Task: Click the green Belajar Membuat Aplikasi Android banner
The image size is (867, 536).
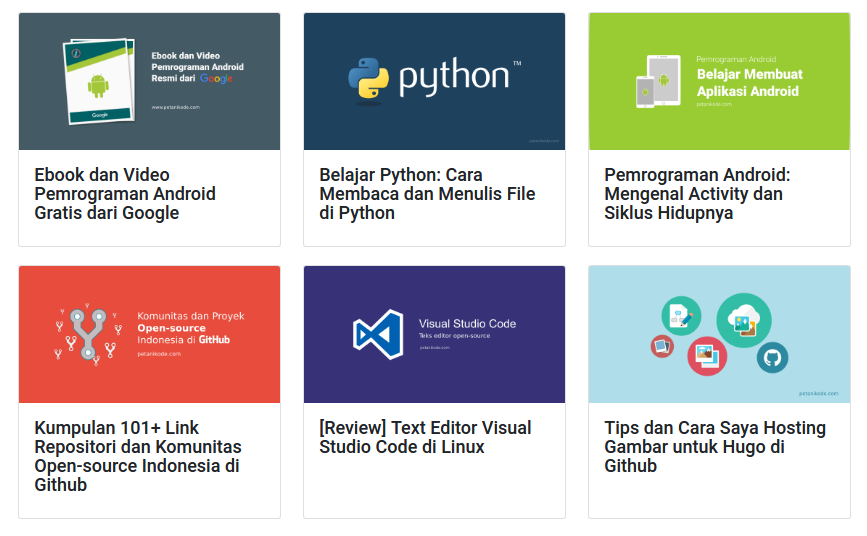Action: click(719, 81)
